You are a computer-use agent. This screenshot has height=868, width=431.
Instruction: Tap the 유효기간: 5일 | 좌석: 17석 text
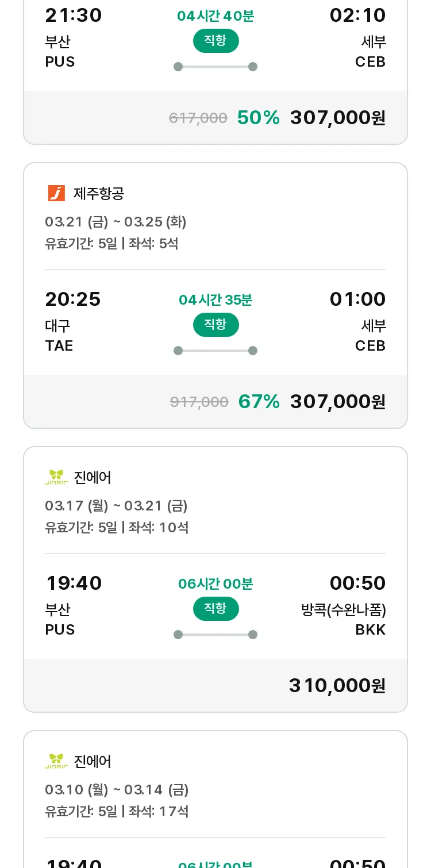[117, 812]
